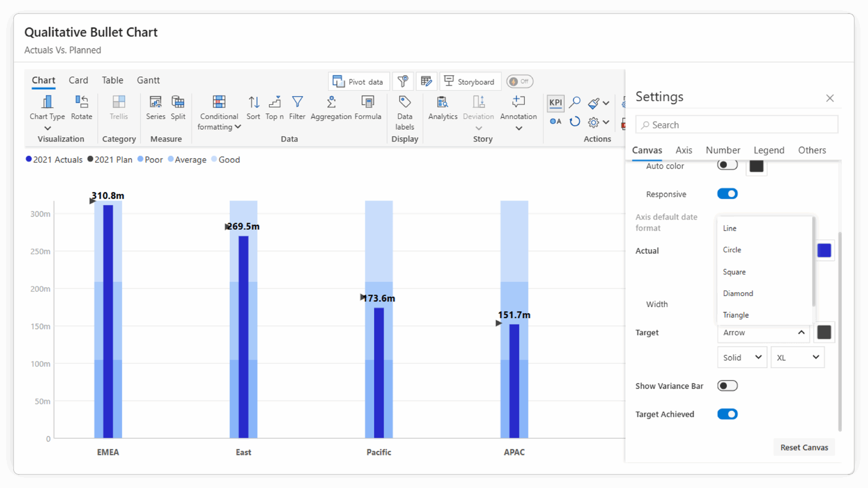Turn off Target Achieved toggle
Image resolution: width=868 pixels, height=488 pixels.
pos(727,414)
